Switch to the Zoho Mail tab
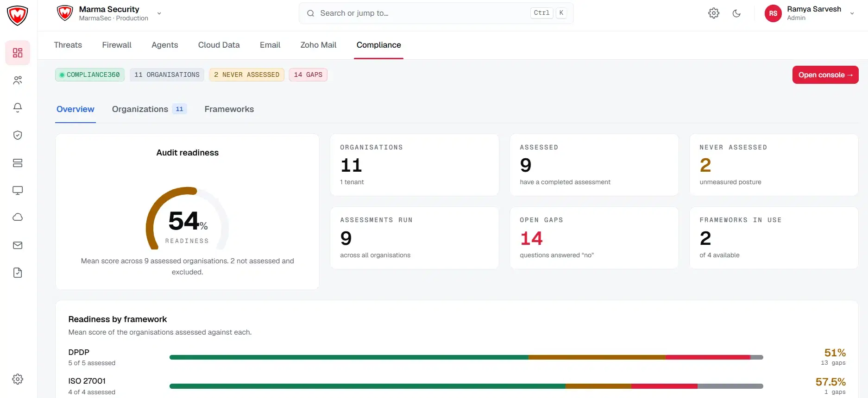Screen dimensions: 868x398 click(x=318, y=45)
